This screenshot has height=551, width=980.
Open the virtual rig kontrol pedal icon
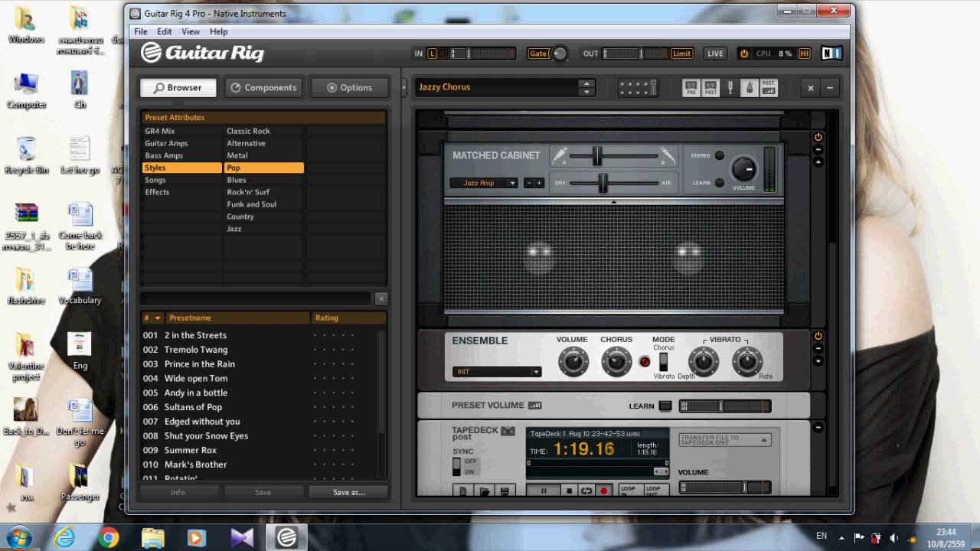[638, 88]
